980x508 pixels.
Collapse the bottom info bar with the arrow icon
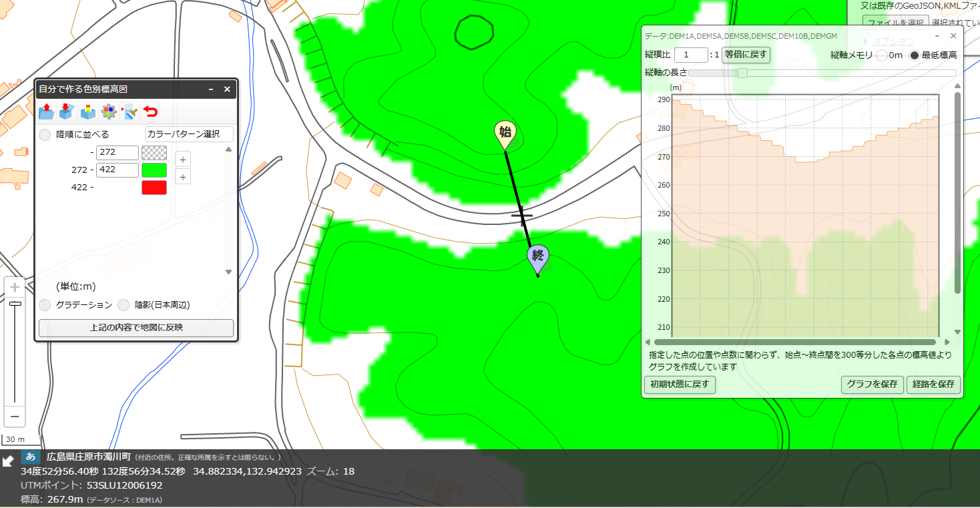(8, 461)
